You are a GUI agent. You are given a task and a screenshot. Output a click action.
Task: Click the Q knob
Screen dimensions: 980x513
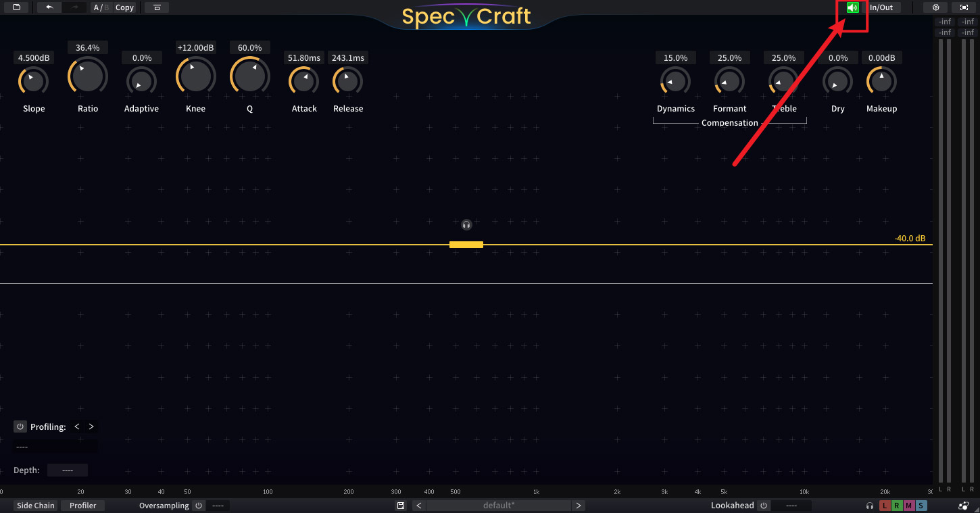click(250, 75)
